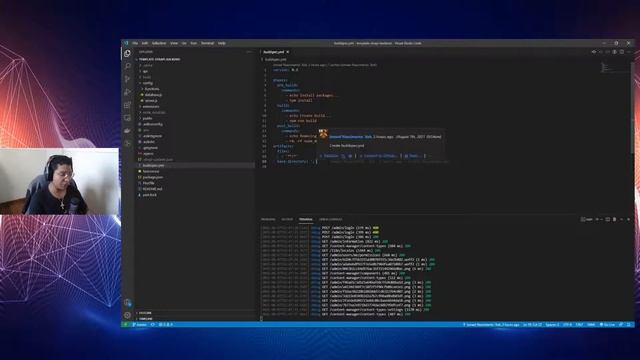Click the remote window indicator in status bar
This screenshot has height=360, width=640.
[x=126, y=325]
